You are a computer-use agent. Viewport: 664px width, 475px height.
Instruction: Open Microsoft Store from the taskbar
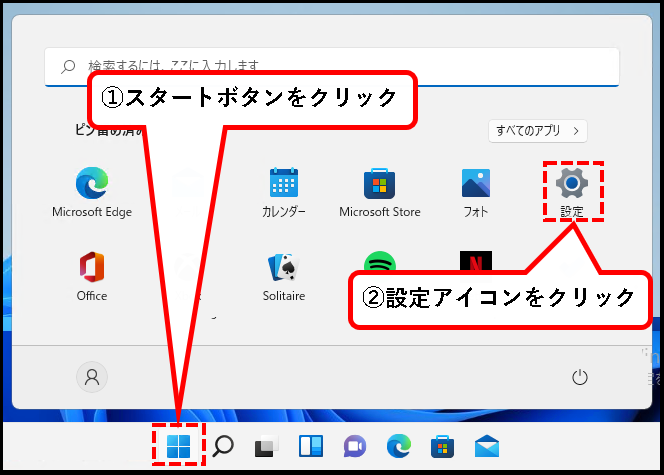point(443,446)
